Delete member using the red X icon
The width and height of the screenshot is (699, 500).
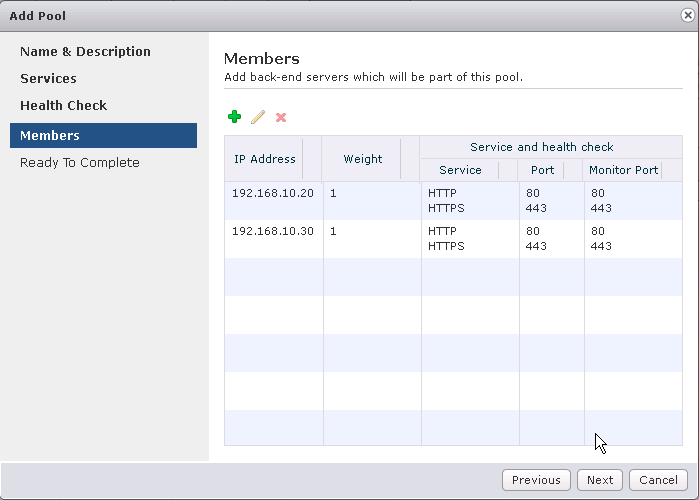click(281, 118)
